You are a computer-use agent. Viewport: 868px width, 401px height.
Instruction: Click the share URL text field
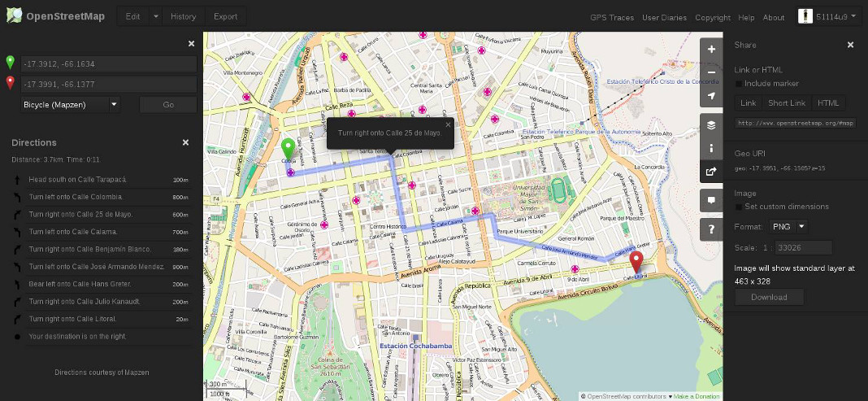796,123
